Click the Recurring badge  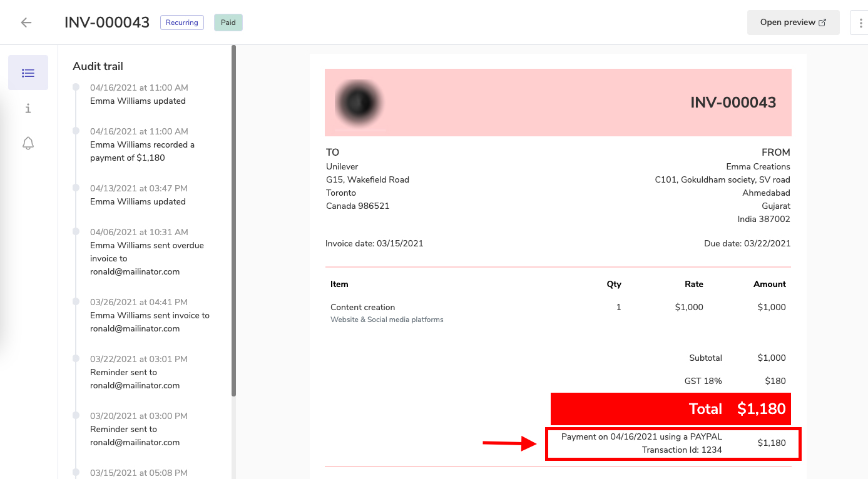(181, 23)
